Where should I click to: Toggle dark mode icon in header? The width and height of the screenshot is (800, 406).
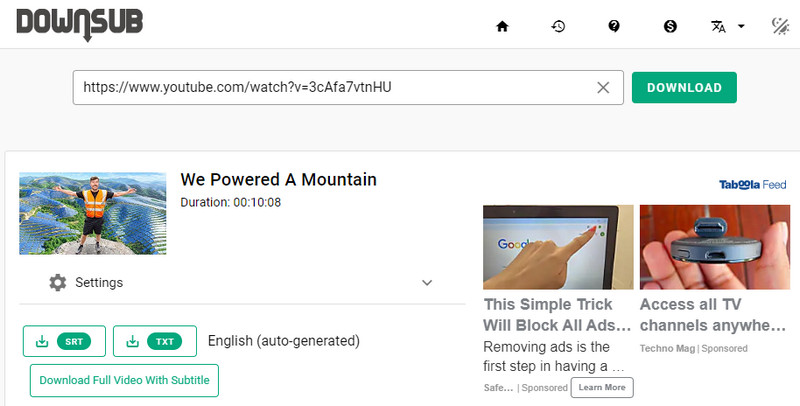[x=780, y=26]
